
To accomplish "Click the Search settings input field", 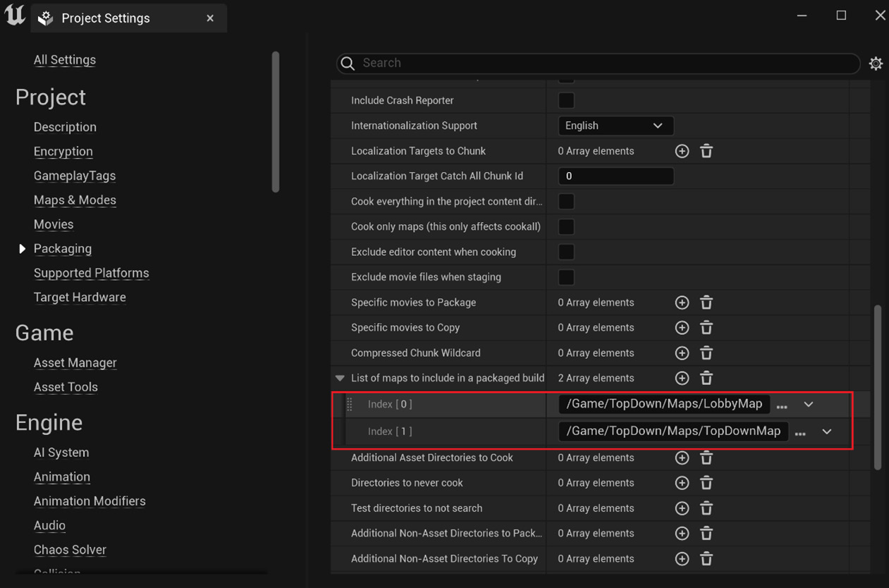I will point(599,63).
